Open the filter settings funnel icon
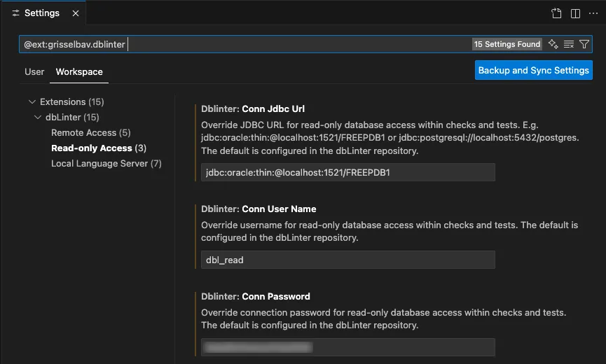The image size is (606, 364). pyautogui.click(x=584, y=44)
